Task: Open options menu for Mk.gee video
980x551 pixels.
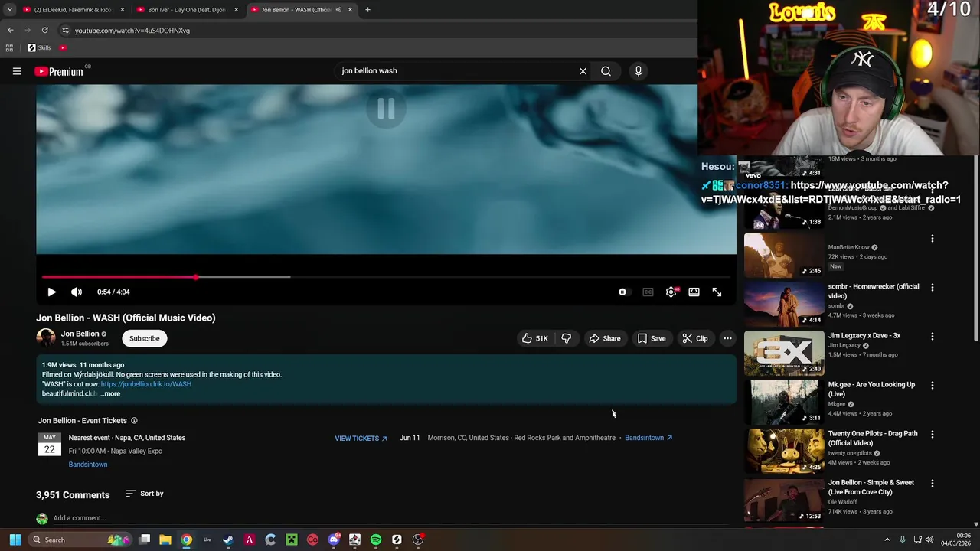Action: pyautogui.click(x=933, y=386)
